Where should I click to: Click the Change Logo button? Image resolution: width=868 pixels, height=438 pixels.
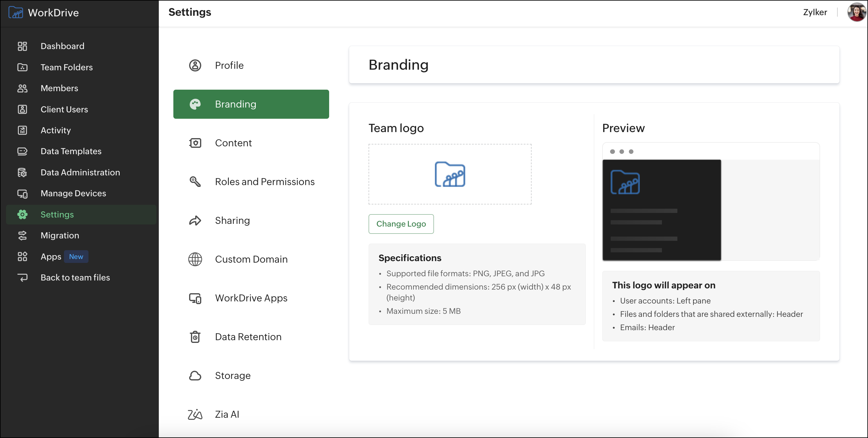coord(401,224)
